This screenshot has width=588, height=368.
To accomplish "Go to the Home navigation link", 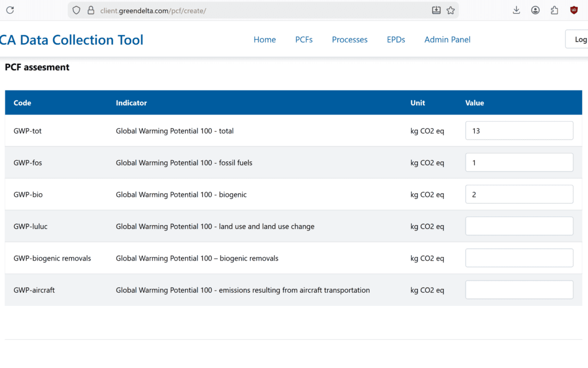I will point(265,40).
